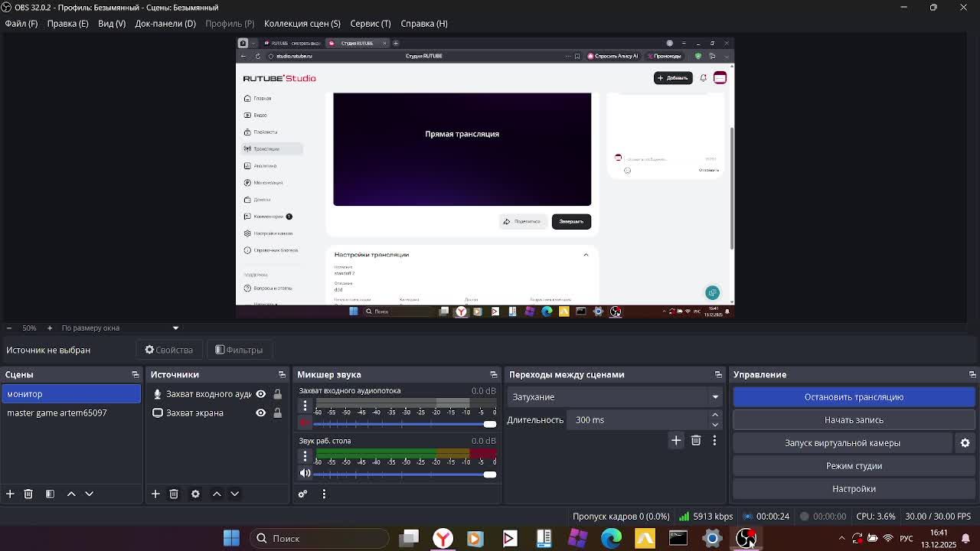Toggle lock on the Захват входного аудиопотока source
The width and height of the screenshot is (980, 551).
pos(277,393)
